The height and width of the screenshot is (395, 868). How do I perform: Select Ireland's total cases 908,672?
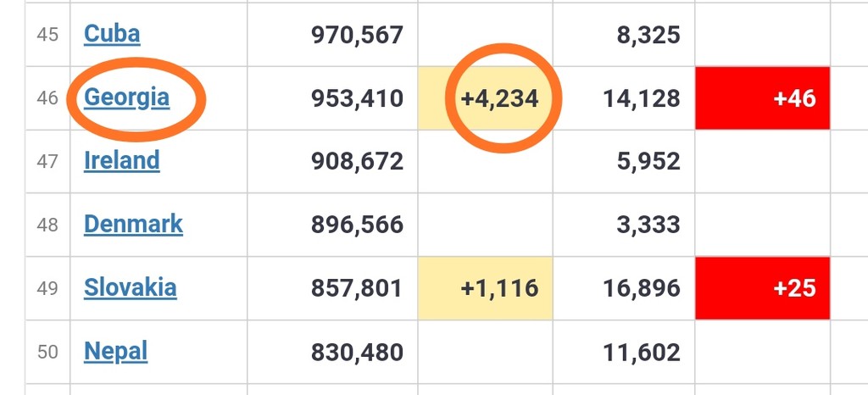pyautogui.click(x=357, y=161)
